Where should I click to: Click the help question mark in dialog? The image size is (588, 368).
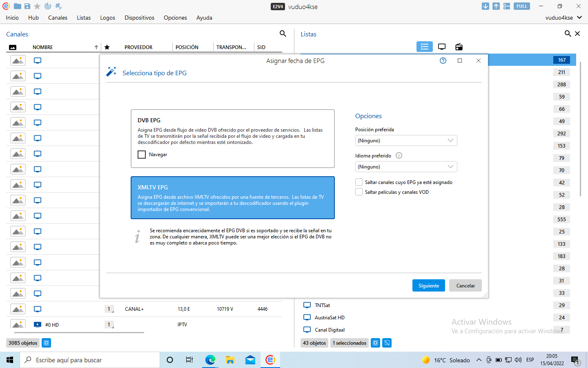pyautogui.click(x=443, y=61)
